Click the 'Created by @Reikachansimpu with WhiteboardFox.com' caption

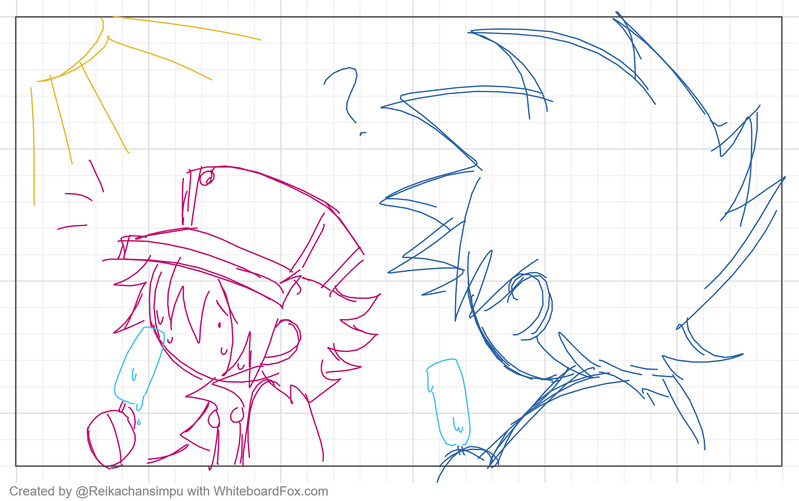click(169, 491)
